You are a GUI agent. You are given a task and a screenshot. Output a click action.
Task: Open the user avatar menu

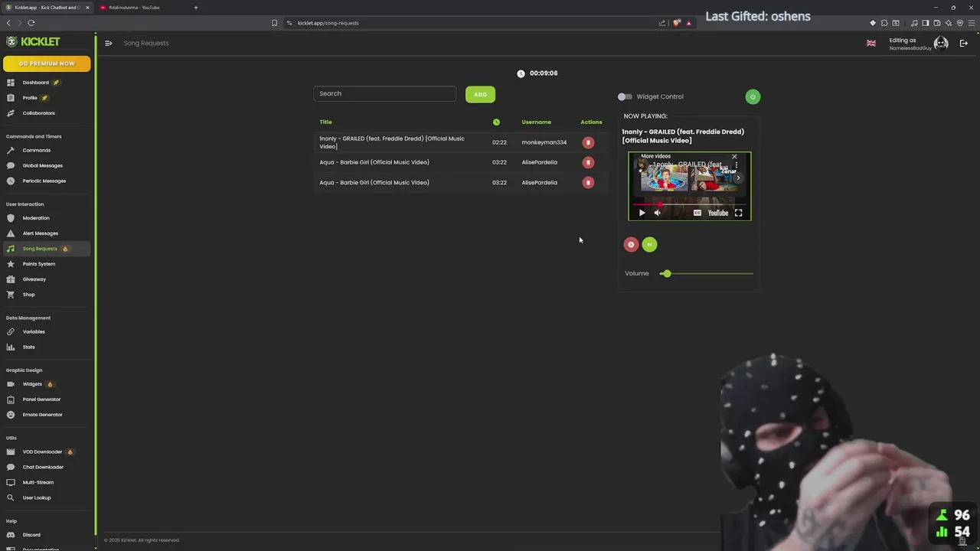coord(941,43)
